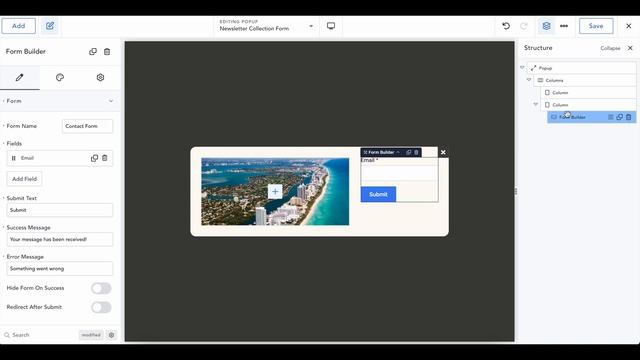Undo the last change
This screenshot has height=360, width=640.
[x=506, y=26]
